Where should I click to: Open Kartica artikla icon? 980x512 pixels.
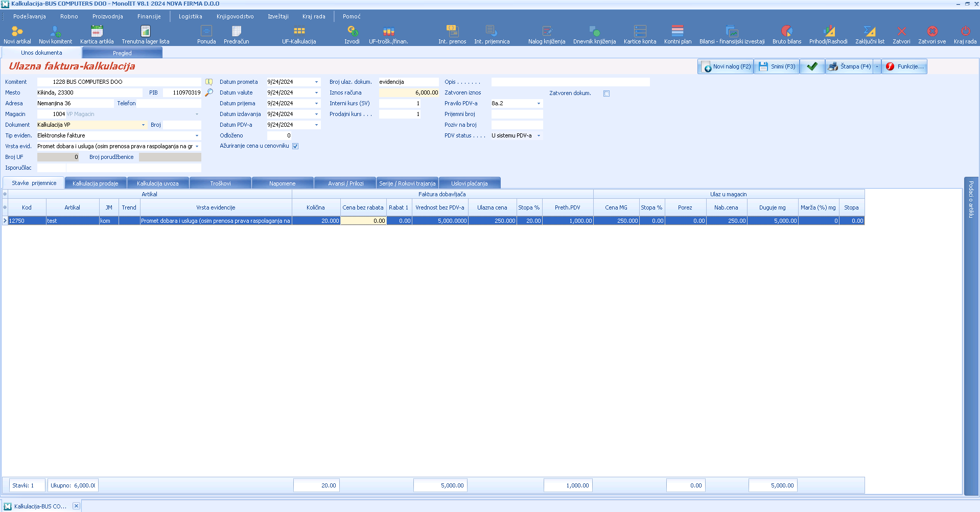tap(97, 35)
